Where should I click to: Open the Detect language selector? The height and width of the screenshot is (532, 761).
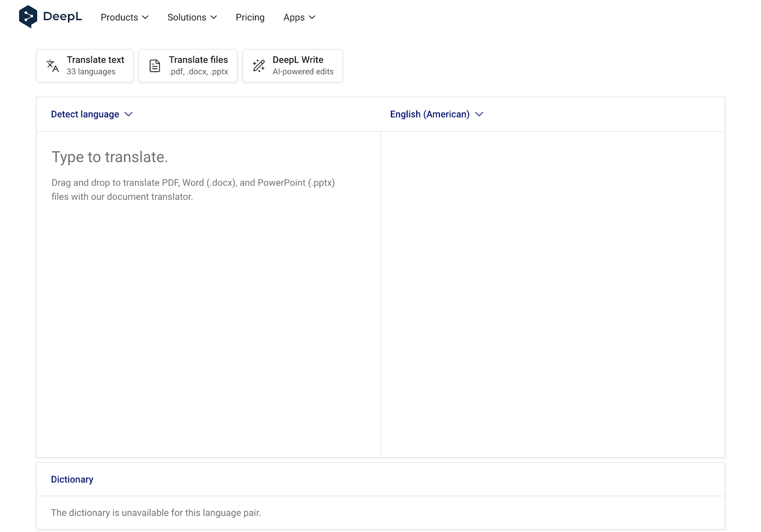(85, 114)
